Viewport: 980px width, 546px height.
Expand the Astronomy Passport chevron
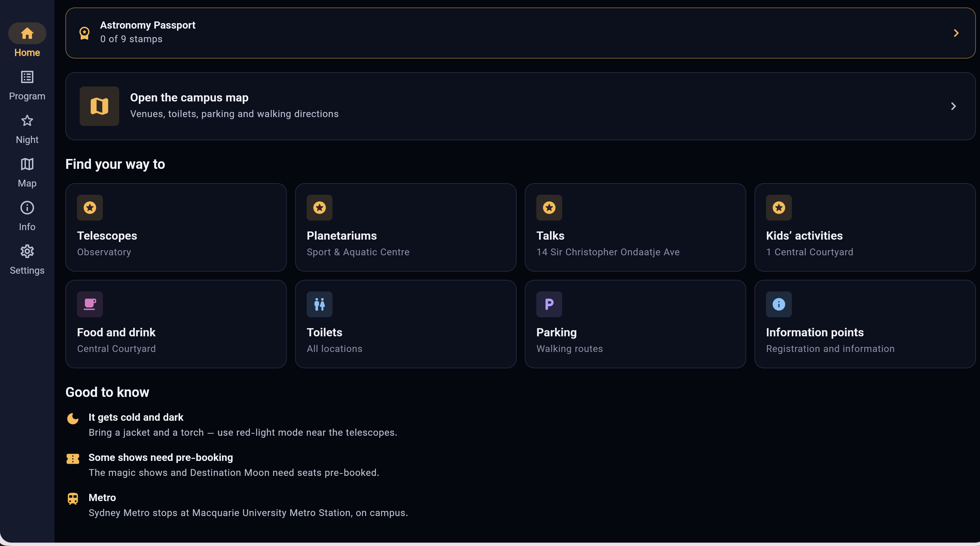pos(955,33)
